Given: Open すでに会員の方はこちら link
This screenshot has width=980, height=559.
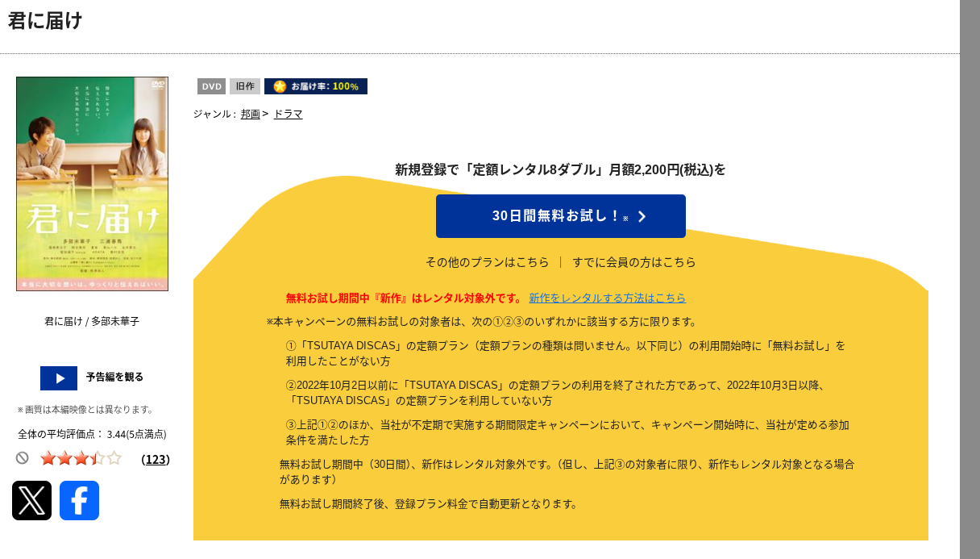Looking at the screenshot, I should [634, 262].
